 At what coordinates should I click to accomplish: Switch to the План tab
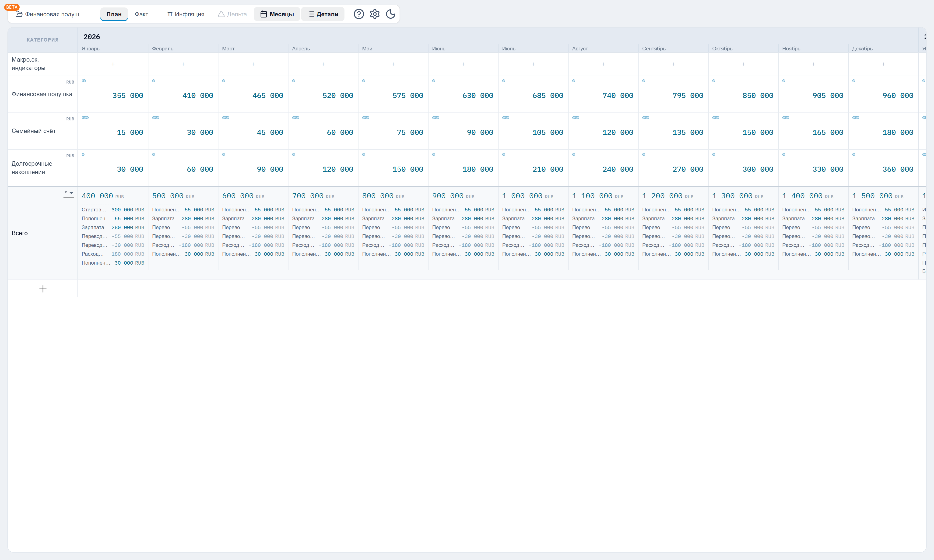[x=114, y=14]
